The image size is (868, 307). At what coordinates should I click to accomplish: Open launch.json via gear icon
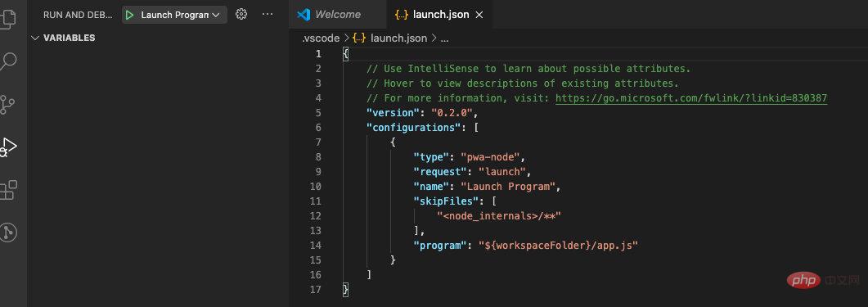click(241, 15)
